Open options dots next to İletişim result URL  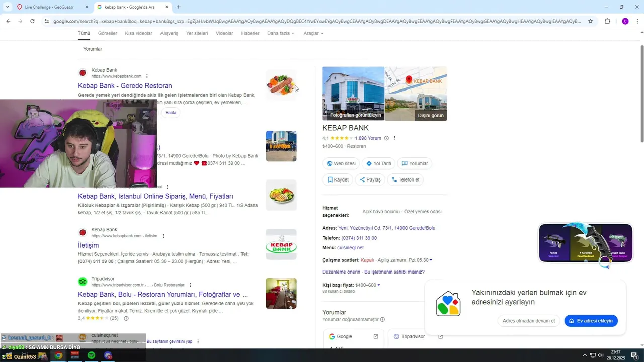coord(163,236)
